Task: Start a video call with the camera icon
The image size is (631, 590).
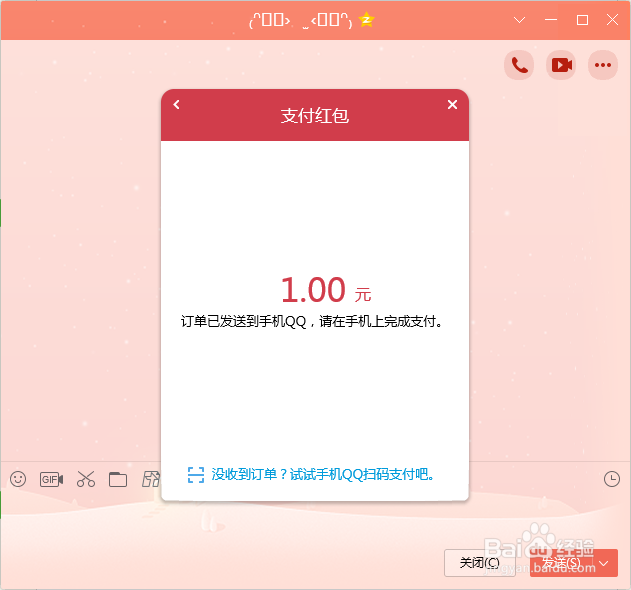Action: click(x=561, y=65)
